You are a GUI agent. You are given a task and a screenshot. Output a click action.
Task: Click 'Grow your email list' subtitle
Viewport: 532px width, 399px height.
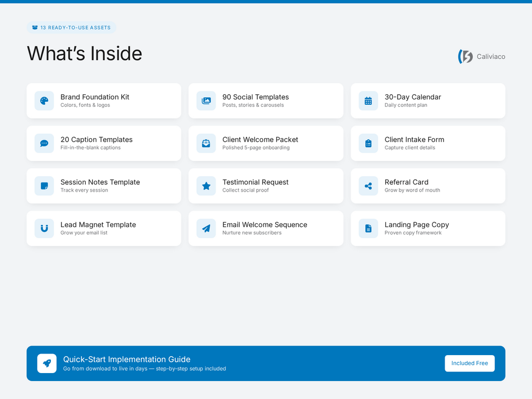(84, 233)
